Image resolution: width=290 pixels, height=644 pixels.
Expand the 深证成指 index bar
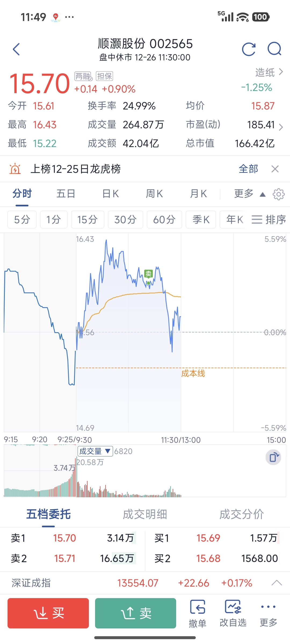coord(277,583)
